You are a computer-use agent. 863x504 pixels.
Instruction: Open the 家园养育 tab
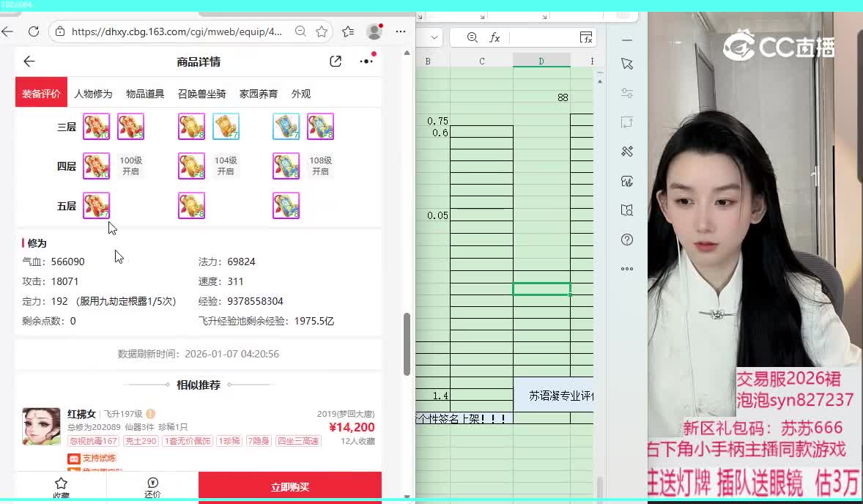[x=258, y=94]
